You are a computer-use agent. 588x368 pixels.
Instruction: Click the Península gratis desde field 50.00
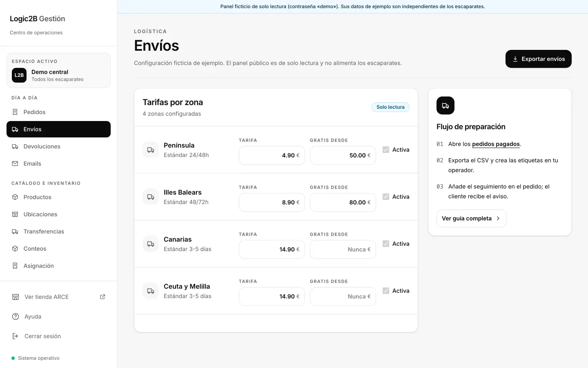pos(343,155)
